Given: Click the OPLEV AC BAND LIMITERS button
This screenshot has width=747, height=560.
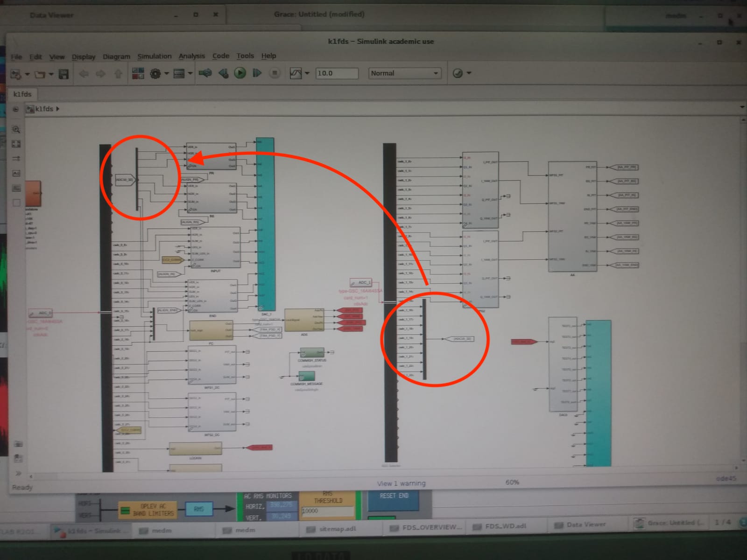Looking at the screenshot, I should (148, 509).
